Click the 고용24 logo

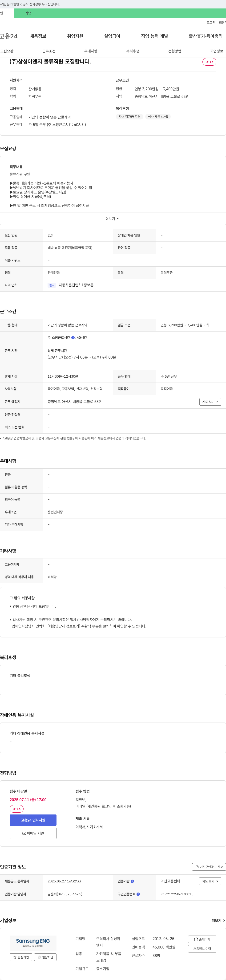(8, 36)
